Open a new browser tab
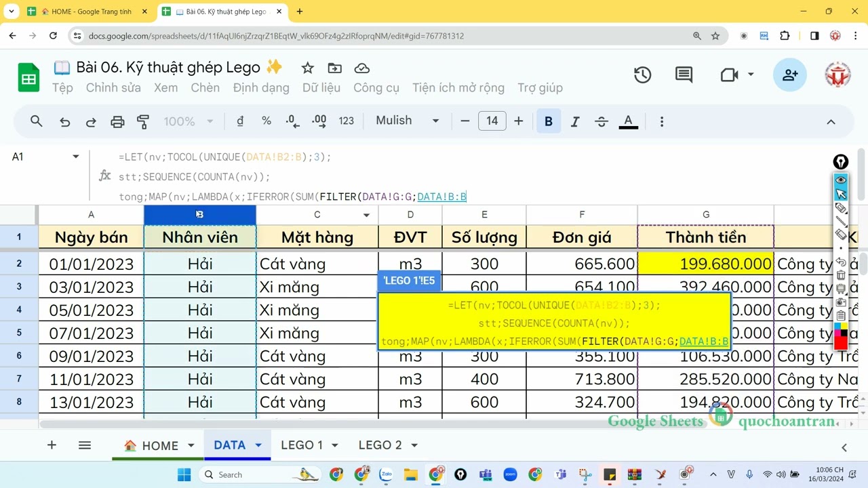Image resolution: width=868 pixels, height=488 pixels. [300, 12]
